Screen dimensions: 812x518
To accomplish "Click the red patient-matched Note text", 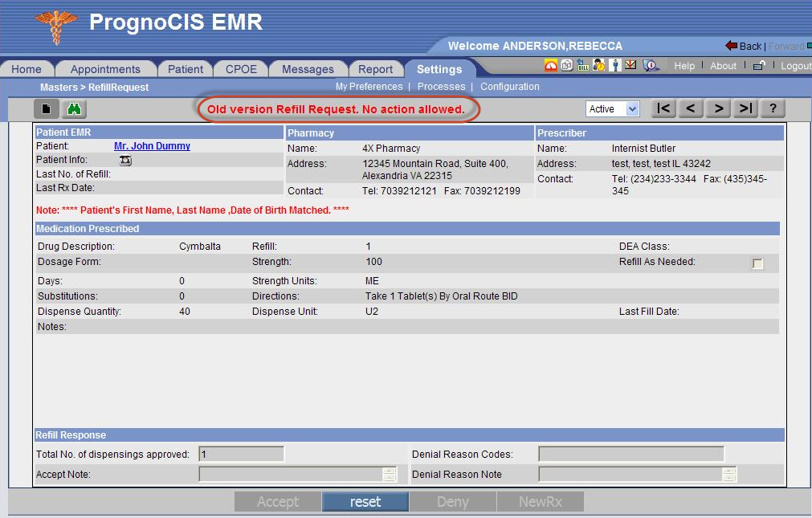I will coord(193,210).
